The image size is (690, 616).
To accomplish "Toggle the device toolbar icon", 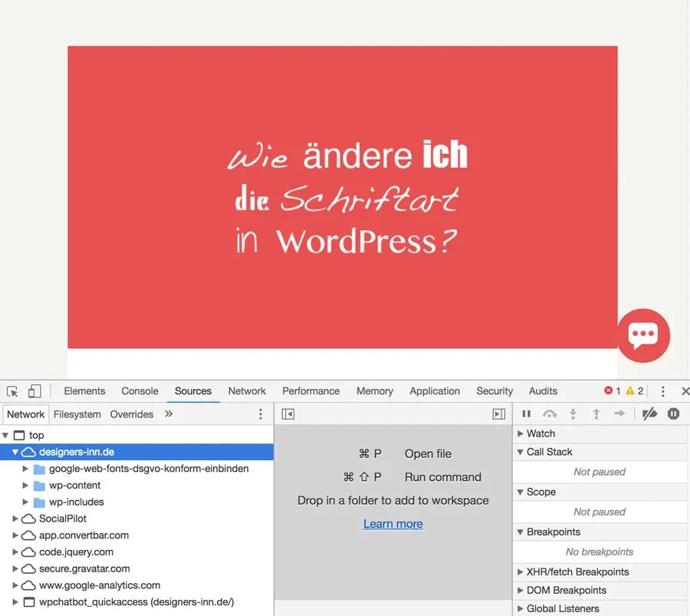I will 34,391.
